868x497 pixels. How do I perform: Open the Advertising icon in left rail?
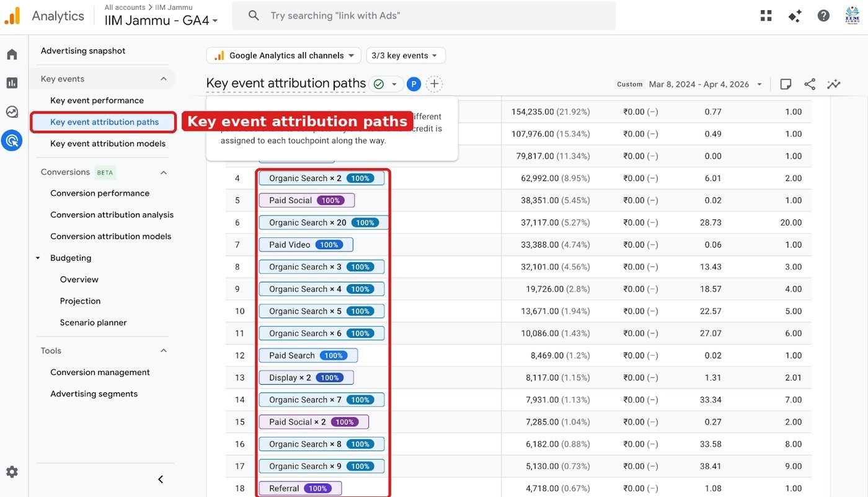click(x=12, y=141)
